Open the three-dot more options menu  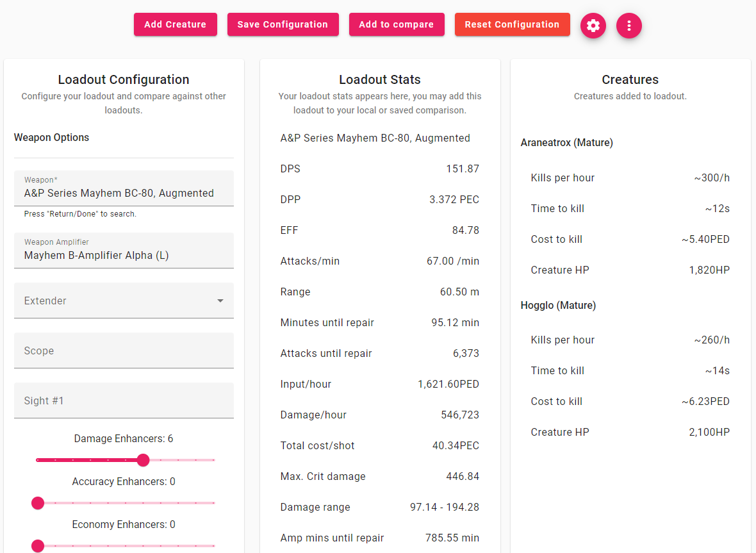629,25
